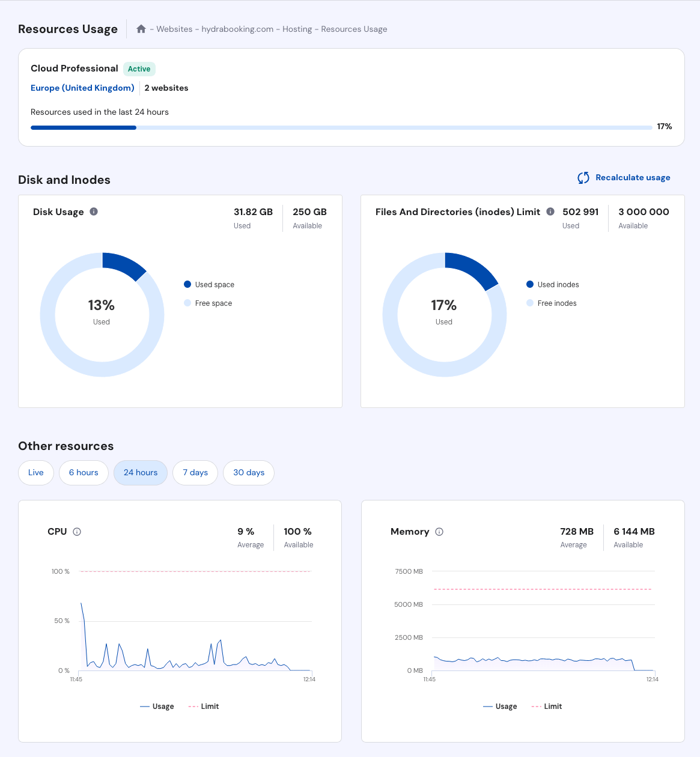Click the 502 991 used inodes value
Viewport: 700px width, 757px height.
pos(580,212)
